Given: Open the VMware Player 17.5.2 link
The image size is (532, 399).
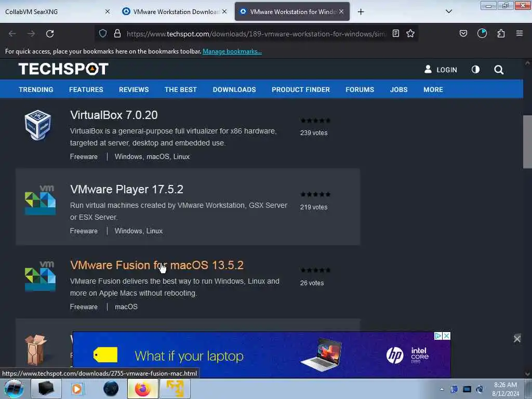Looking at the screenshot, I should [127, 189].
